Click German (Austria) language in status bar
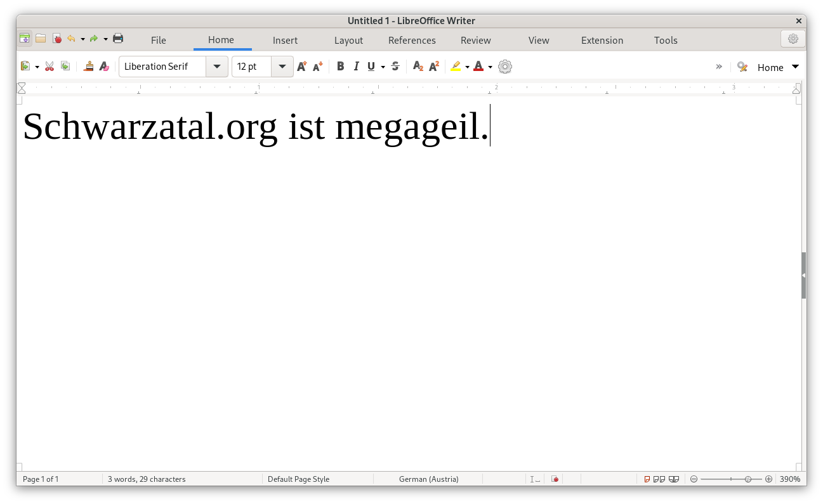The width and height of the screenshot is (823, 504). (x=428, y=479)
